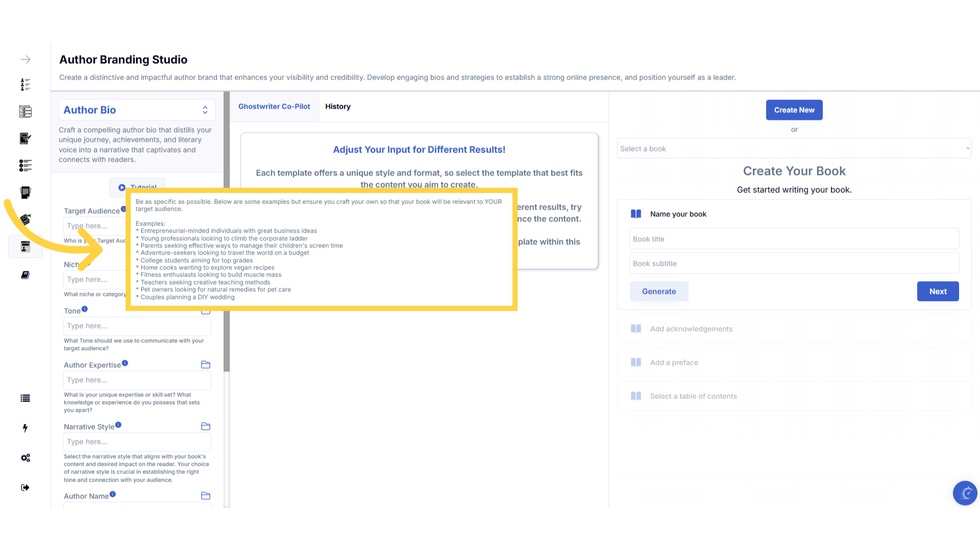The height and width of the screenshot is (551, 980).
Task: Expand the Add a preface section
Action: coord(674,362)
